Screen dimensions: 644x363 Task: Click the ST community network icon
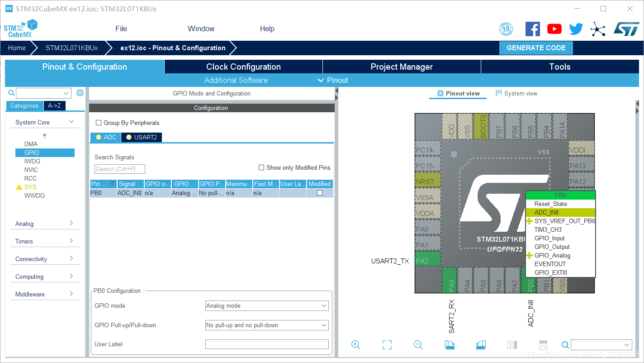click(x=598, y=29)
